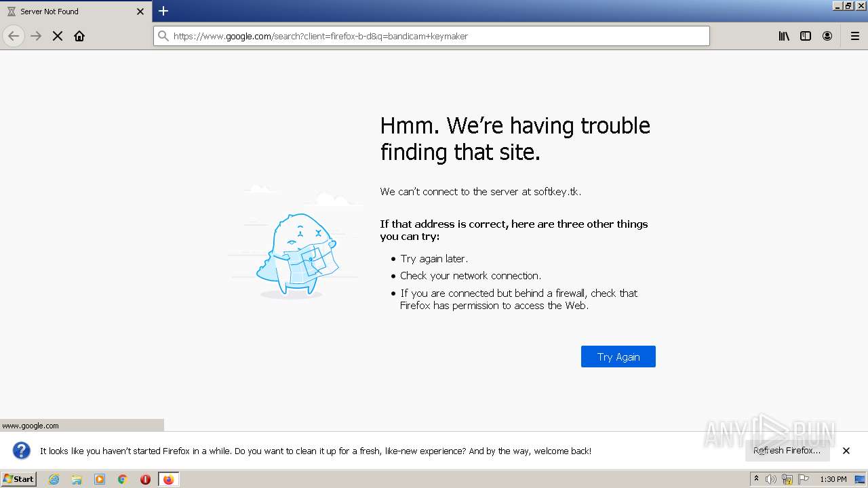
Task: Open Windows Explorer from taskbar
Action: pos(77,479)
